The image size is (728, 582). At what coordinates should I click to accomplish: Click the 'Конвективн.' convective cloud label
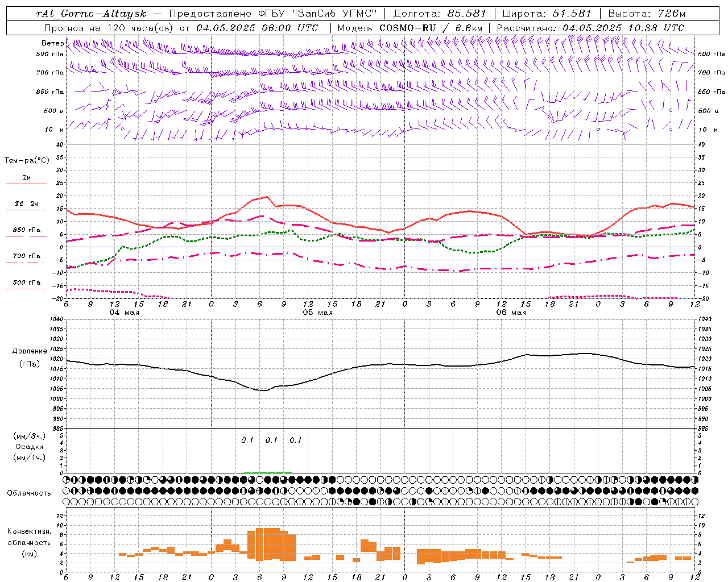(29, 531)
